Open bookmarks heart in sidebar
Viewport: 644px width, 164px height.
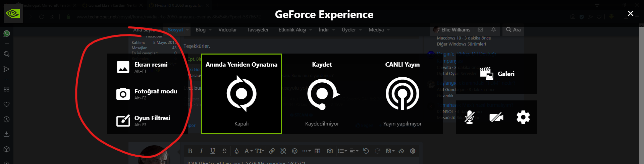(6, 104)
